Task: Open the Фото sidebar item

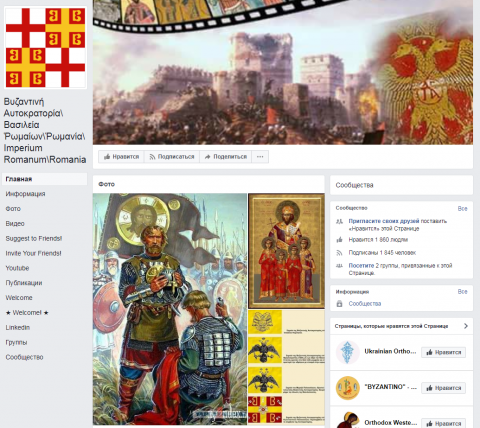Action: pyautogui.click(x=13, y=209)
